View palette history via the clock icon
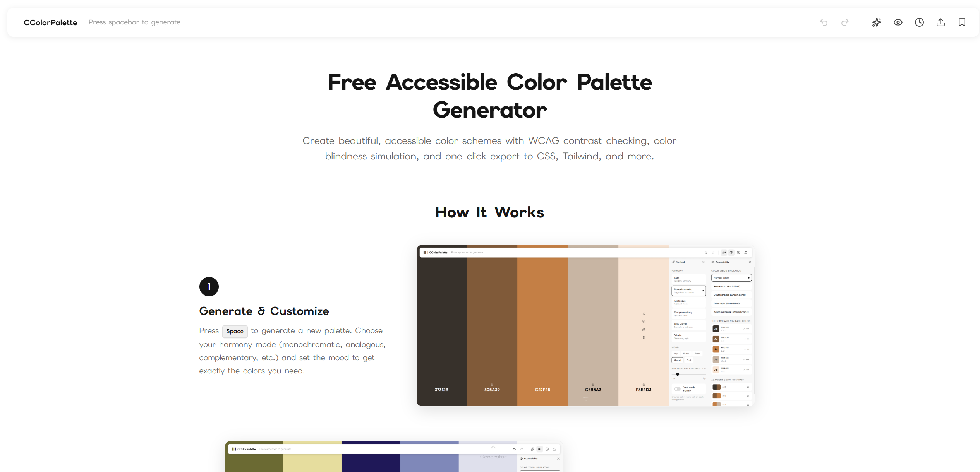This screenshot has width=980, height=472. tap(919, 22)
